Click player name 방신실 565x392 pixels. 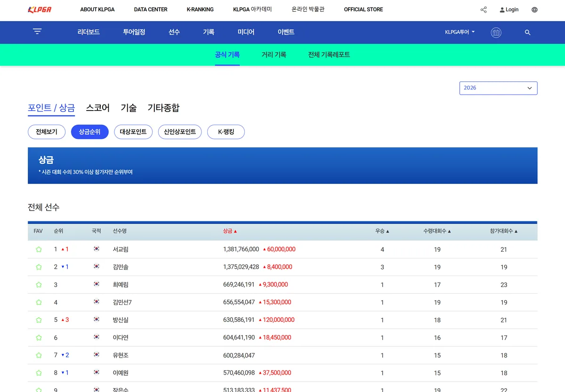pyautogui.click(x=121, y=320)
